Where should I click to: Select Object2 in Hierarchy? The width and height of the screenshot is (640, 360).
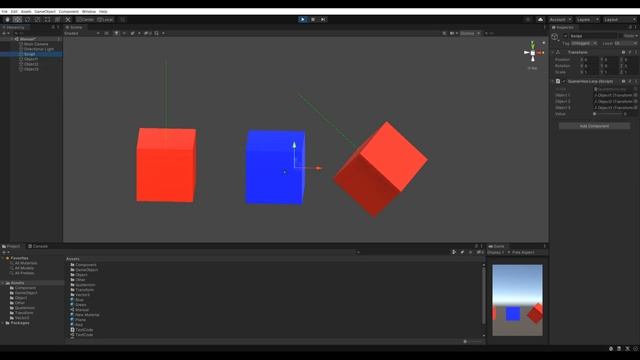31,64
